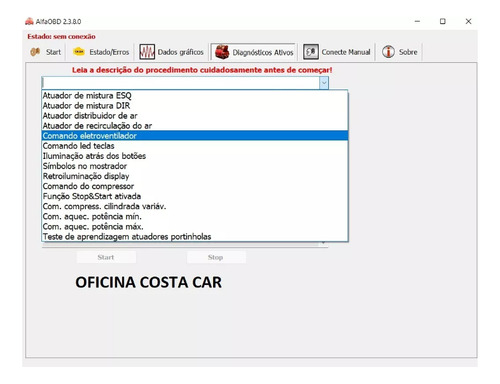
Task: Select Atuador de mistura DIR
Action: coord(195,106)
